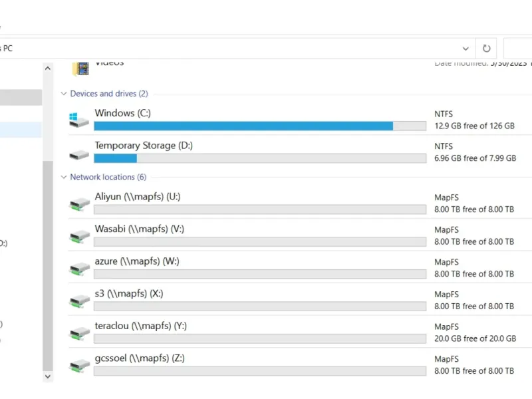Select the gcssoel (Z:) network drive icon
532x399 pixels.
coord(80,365)
